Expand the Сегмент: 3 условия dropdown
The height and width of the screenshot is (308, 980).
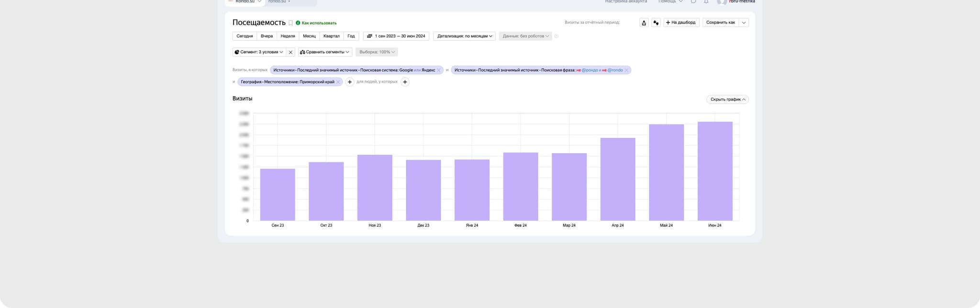pos(259,52)
